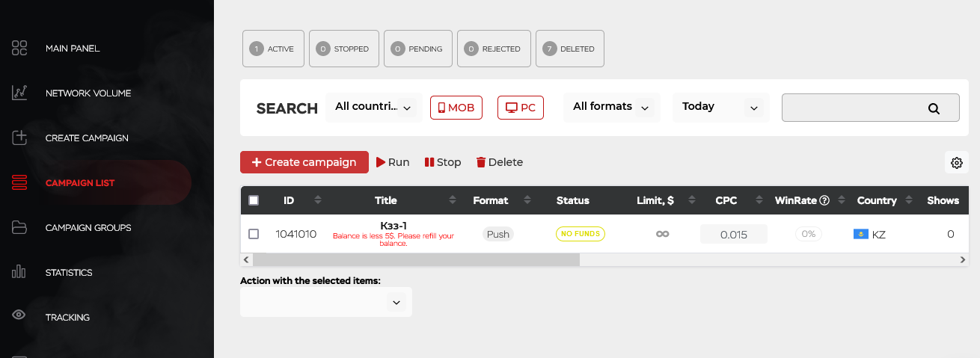The image size is (980, 358).
Task: Open Network Volume chart icon
Action: point(19,93)
